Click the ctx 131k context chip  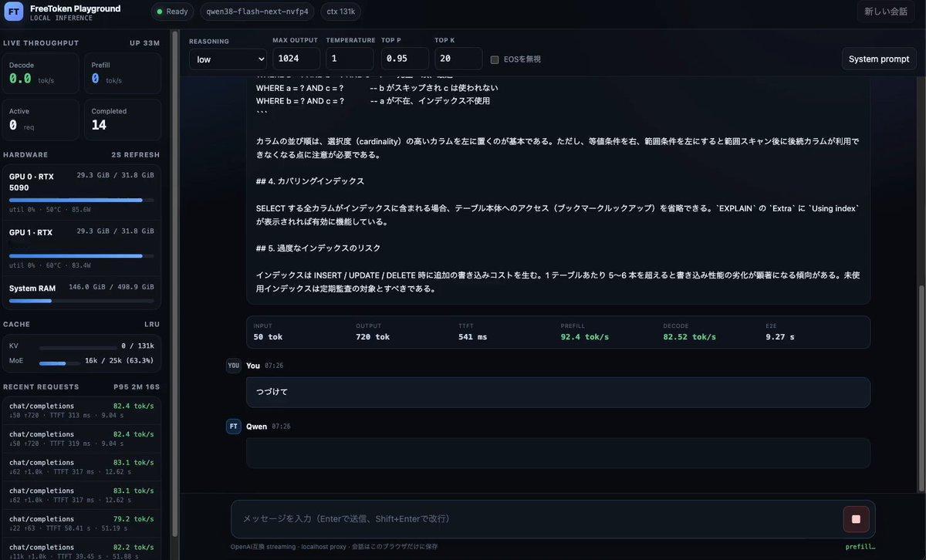click(340, 12)
